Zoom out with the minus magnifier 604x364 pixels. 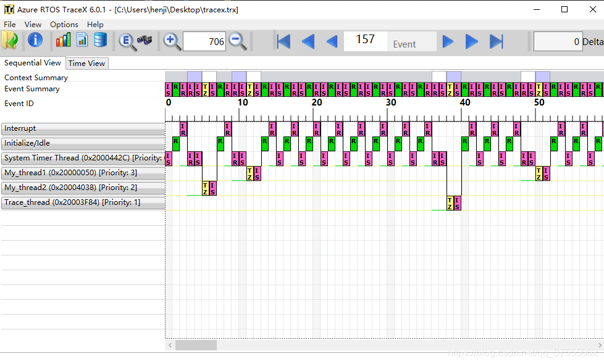tap(237, 41)
